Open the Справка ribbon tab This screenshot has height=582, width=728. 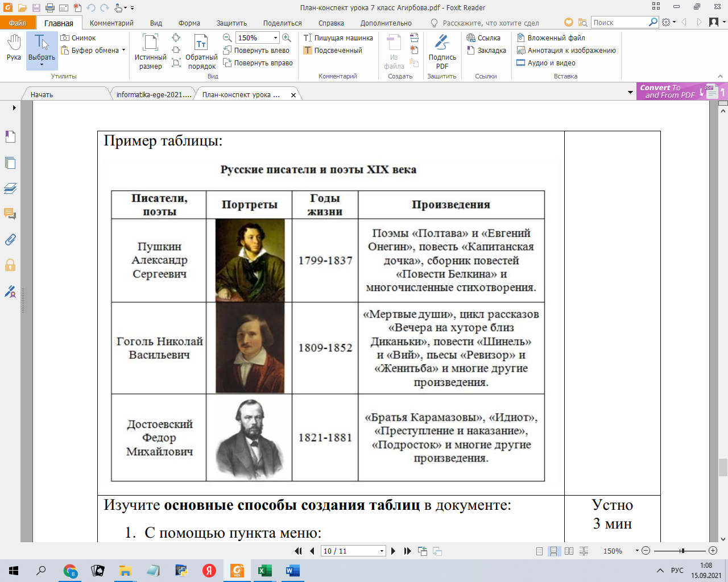pyautogui.click(x=331, y=23)
